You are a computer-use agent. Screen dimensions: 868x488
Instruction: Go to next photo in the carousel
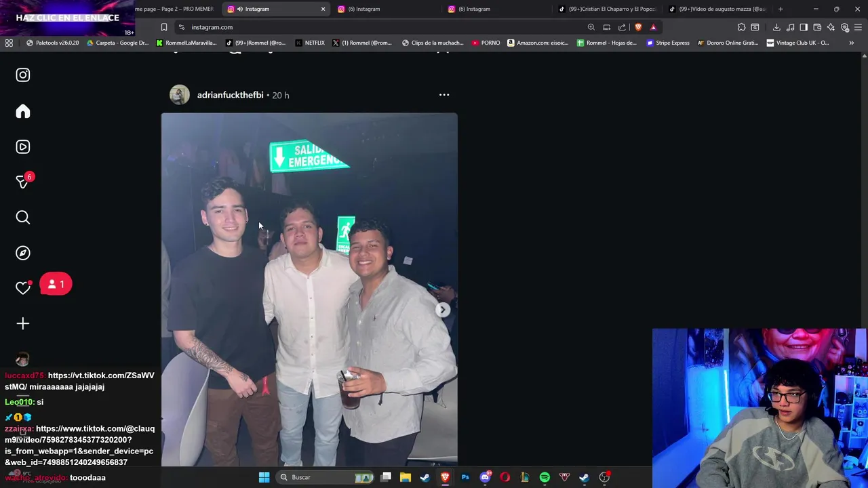442,310
